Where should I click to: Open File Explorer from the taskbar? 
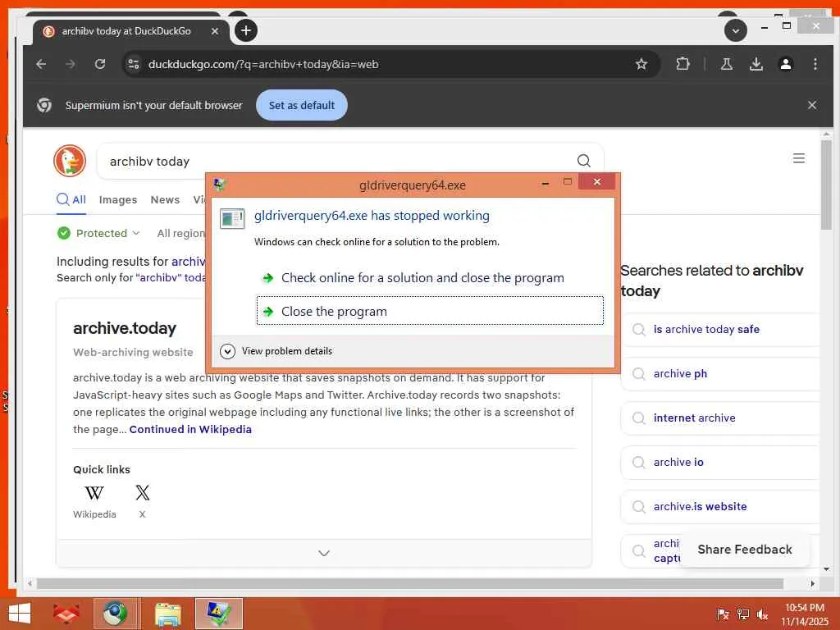tap(167, 614)
